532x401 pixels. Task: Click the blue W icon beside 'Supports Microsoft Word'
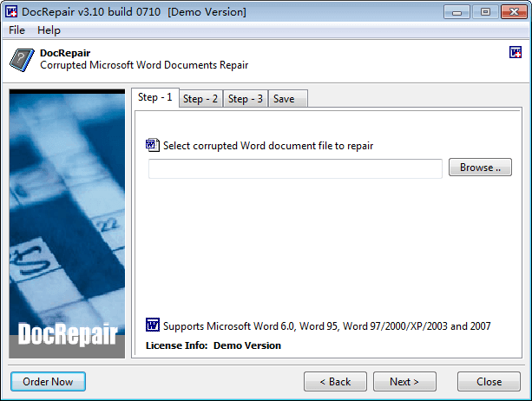tap(153, 325)
